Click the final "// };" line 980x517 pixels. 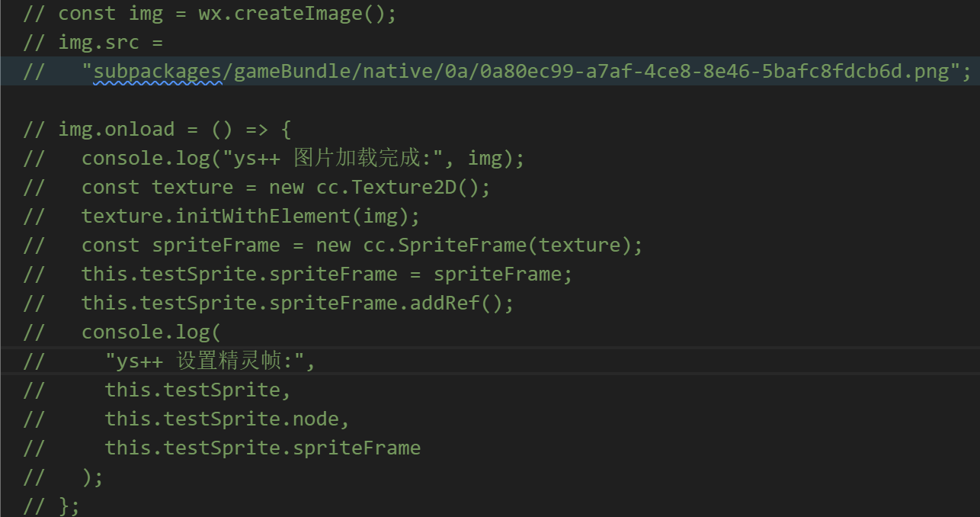pos(52,506)
